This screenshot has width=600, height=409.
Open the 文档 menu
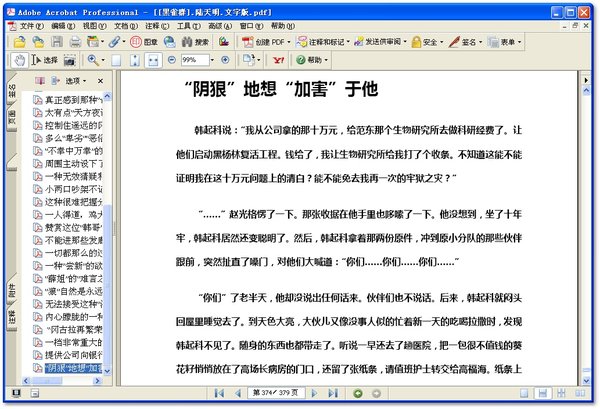pyautogui.click(x=126, y=26)
